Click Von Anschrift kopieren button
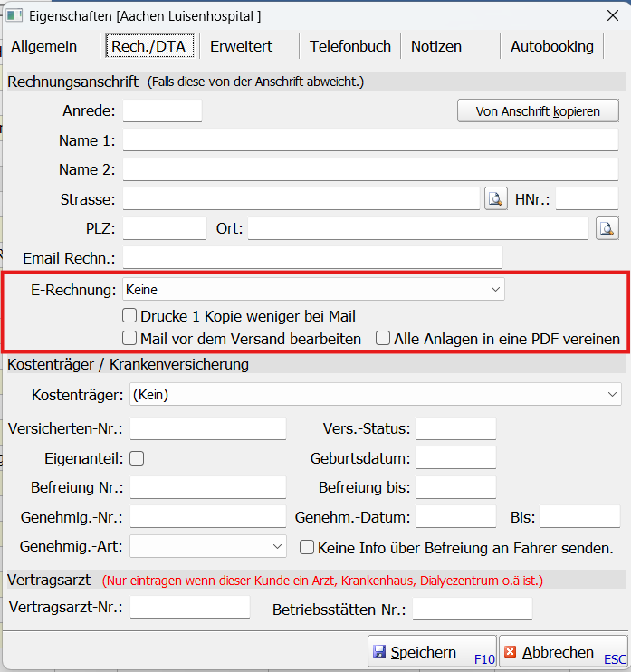 (x=538, y=111)
